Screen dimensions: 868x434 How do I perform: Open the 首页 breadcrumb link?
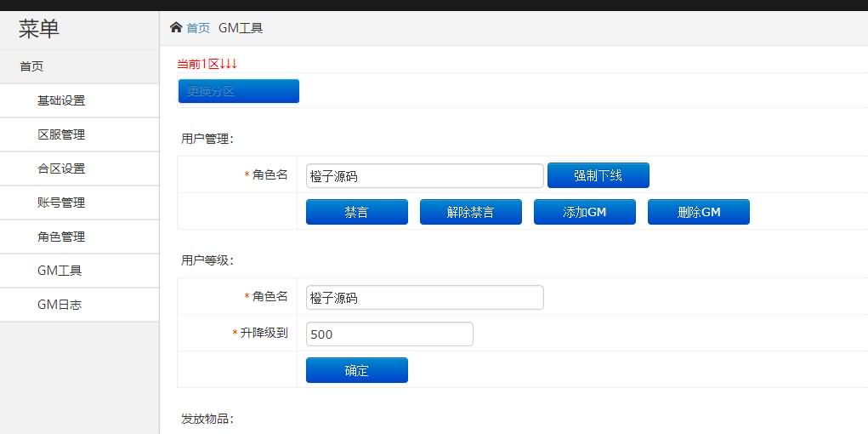click(x=198, y=28)
